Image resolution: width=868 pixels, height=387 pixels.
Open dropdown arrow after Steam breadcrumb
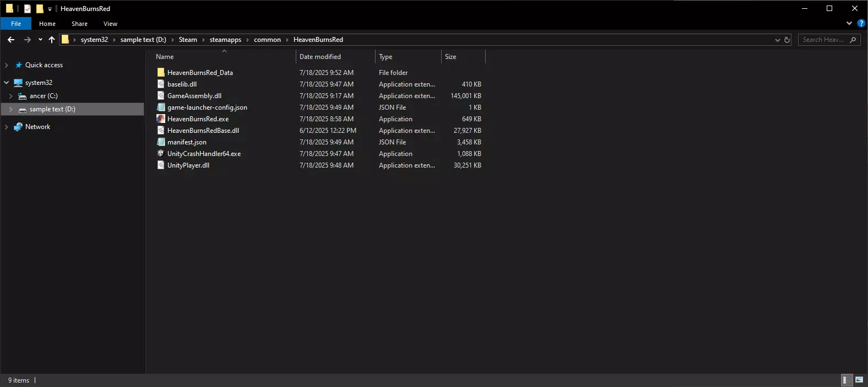coord(203,40)
